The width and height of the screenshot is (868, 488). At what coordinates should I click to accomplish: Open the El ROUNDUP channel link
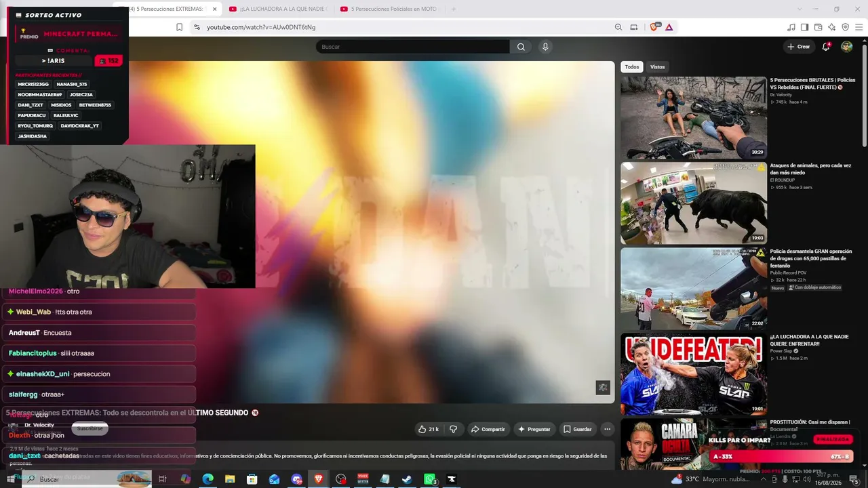coord(781,180)
